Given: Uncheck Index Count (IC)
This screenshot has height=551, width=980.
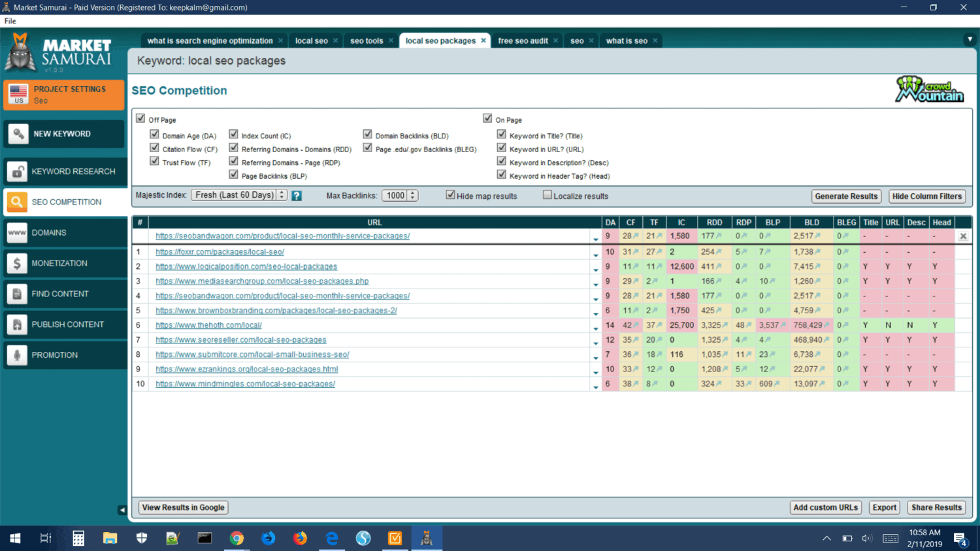Looking at the screenshot, I should coord(234,134).
